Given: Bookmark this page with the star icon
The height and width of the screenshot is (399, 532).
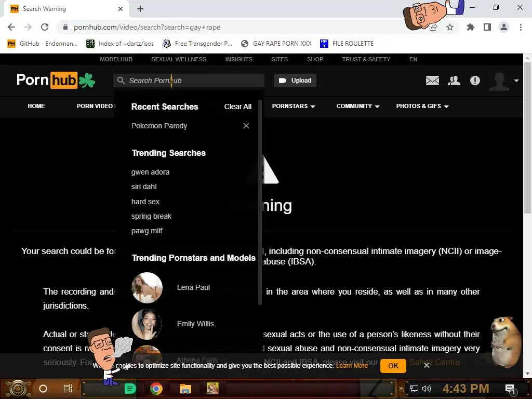Looking at the screenshot, I should point(450,27).
